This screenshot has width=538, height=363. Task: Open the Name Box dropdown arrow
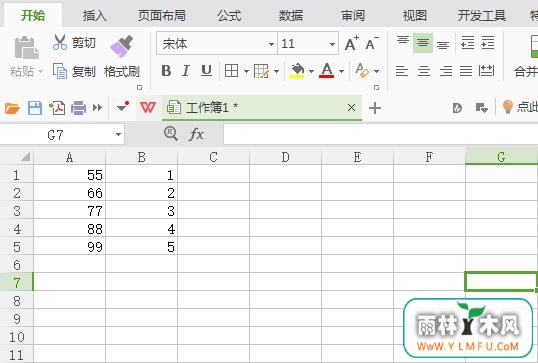[118, 134]
